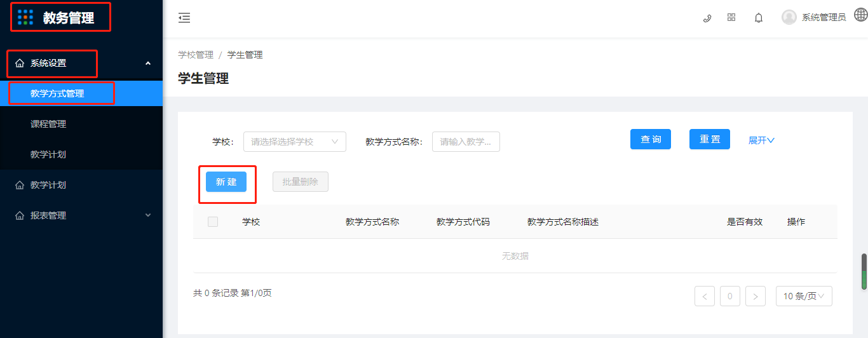868x338 pixels.
Task: Click the page number 0 box
Action: [730, 296]
